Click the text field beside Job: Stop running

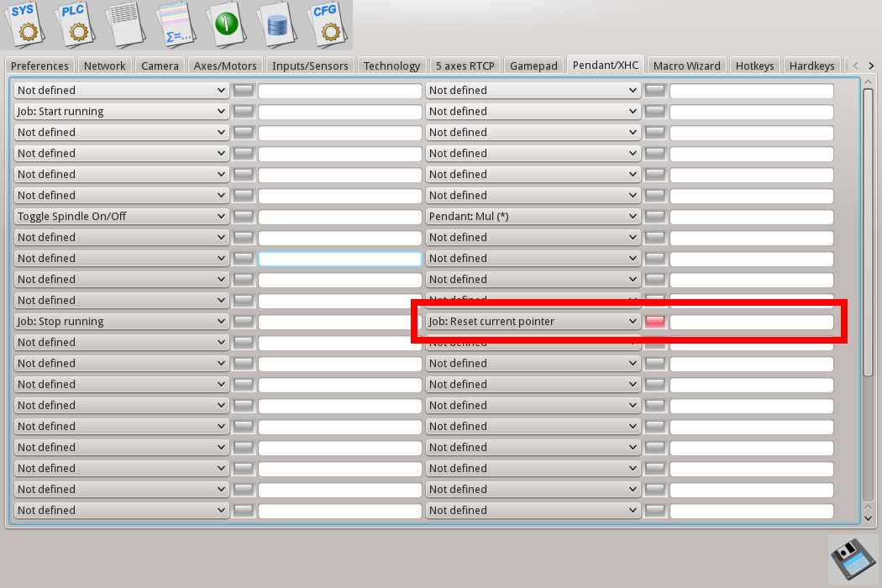click(339, 322)
